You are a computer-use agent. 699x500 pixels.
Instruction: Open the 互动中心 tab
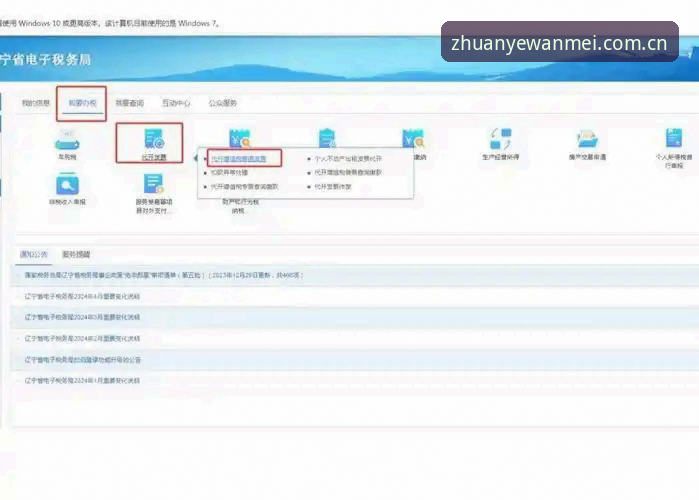[176, 103]
